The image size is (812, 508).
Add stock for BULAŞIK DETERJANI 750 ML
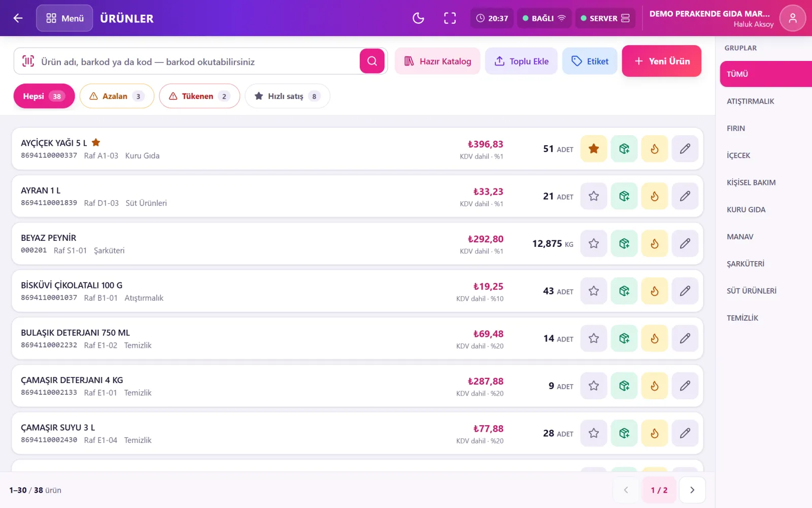pos(624,338)
